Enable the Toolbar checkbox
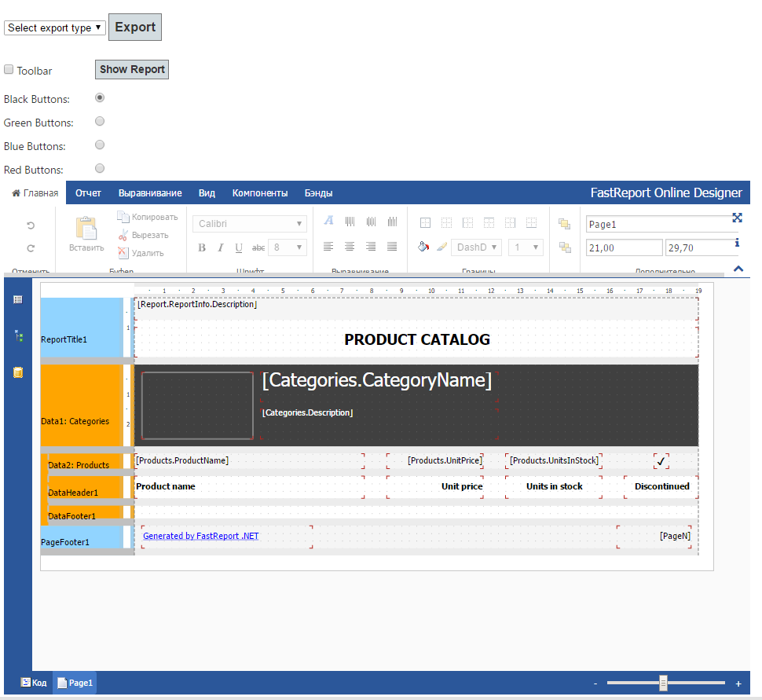Image resolution: width=762 pixels, height=700 pixels. click(9, 70)
